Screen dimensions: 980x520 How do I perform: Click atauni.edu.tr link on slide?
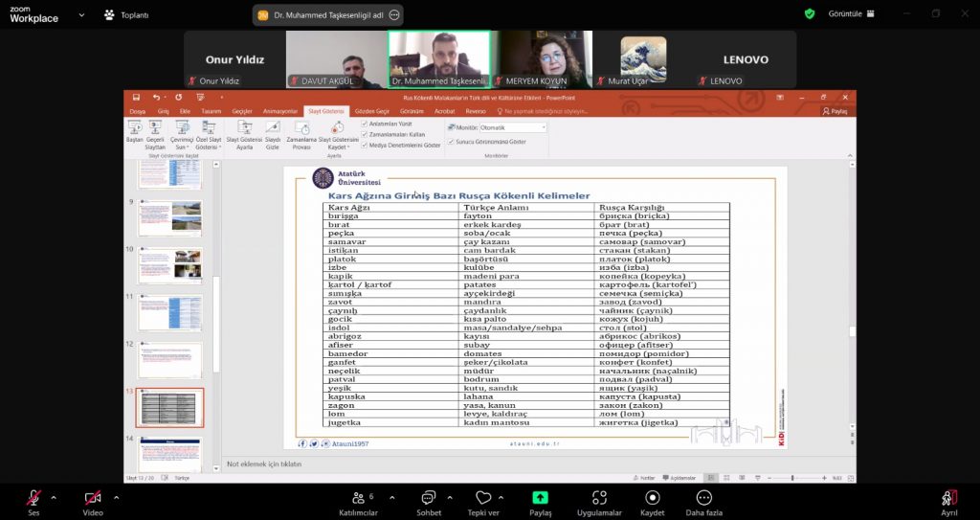click(x=534, y=443)
